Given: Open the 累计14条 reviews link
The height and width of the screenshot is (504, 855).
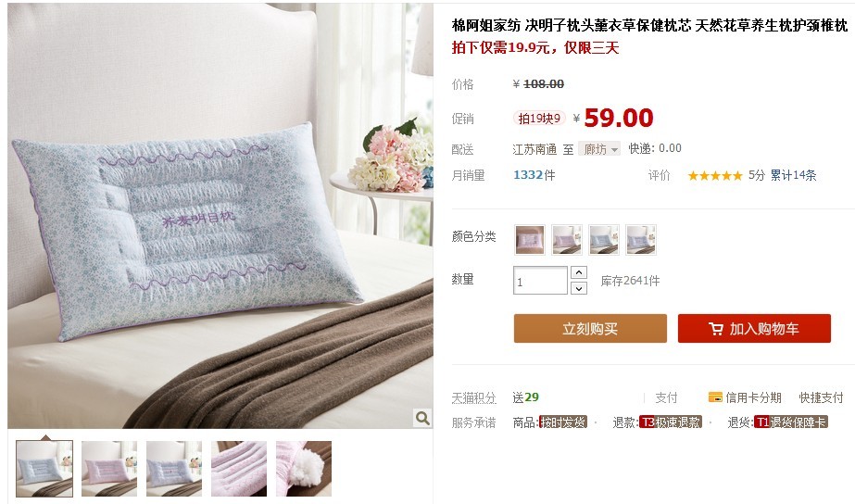Looking at the screenshot, I should tap(793, 176).
